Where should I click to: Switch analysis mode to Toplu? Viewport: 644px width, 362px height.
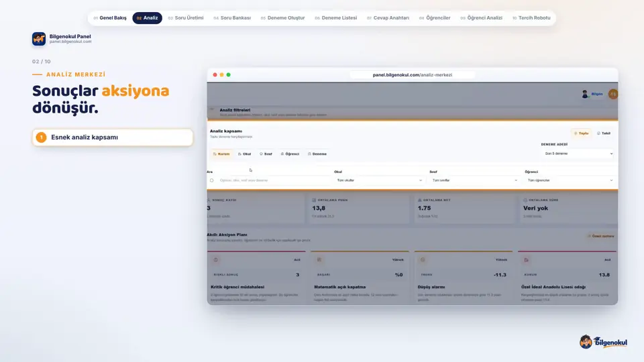point(581,133)
